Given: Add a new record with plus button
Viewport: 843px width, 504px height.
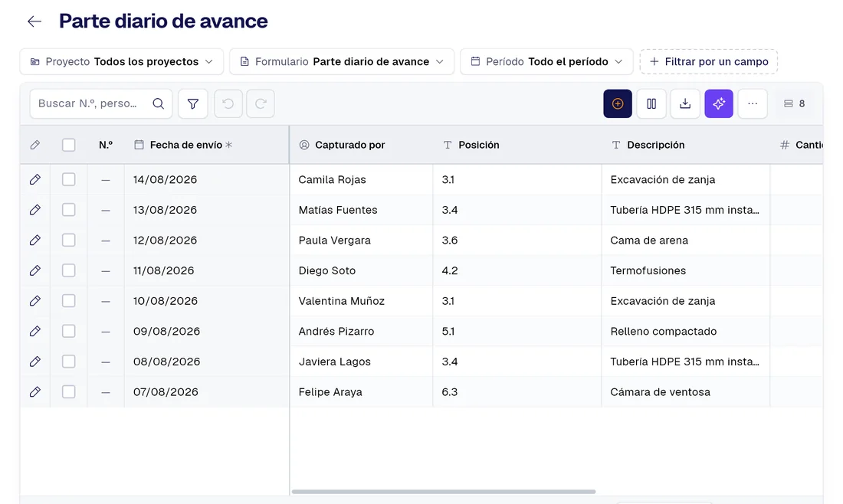Looking at the screenshot, I should [618, 103].
